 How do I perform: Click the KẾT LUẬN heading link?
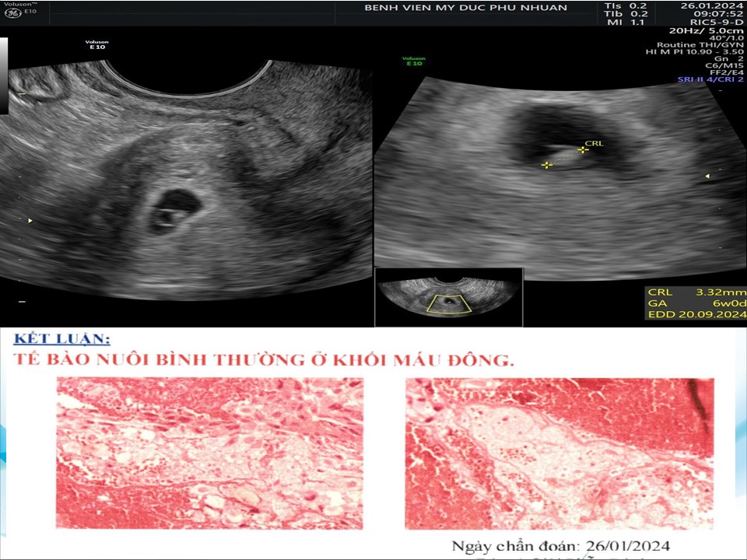click(60, 339)
